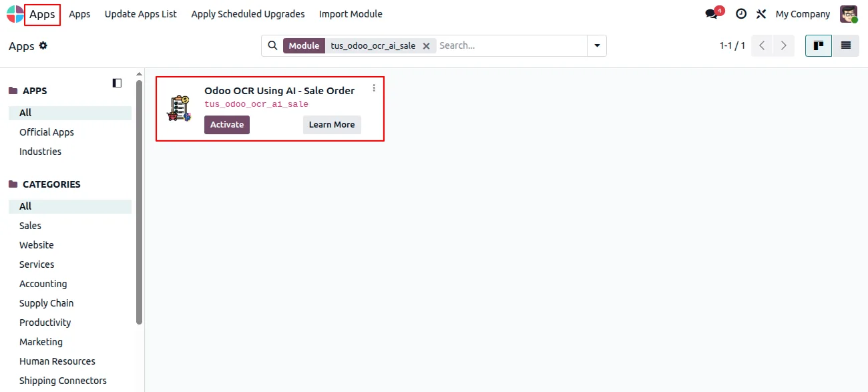This screenshot has height=392, width=868.
Task: Open the Odoo main menu logo
Action: 15,14
